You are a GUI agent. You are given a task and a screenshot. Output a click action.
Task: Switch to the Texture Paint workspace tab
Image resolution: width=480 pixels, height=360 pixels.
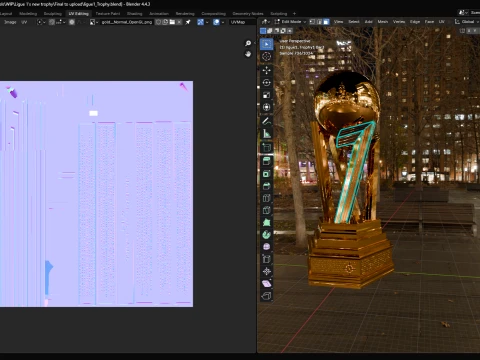click(108, 14)
